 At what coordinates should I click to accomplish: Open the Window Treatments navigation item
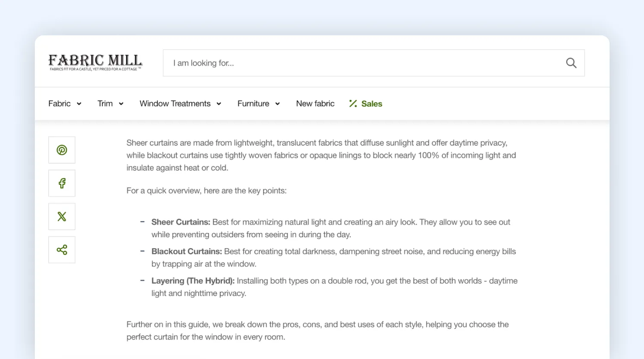point(175,103)
